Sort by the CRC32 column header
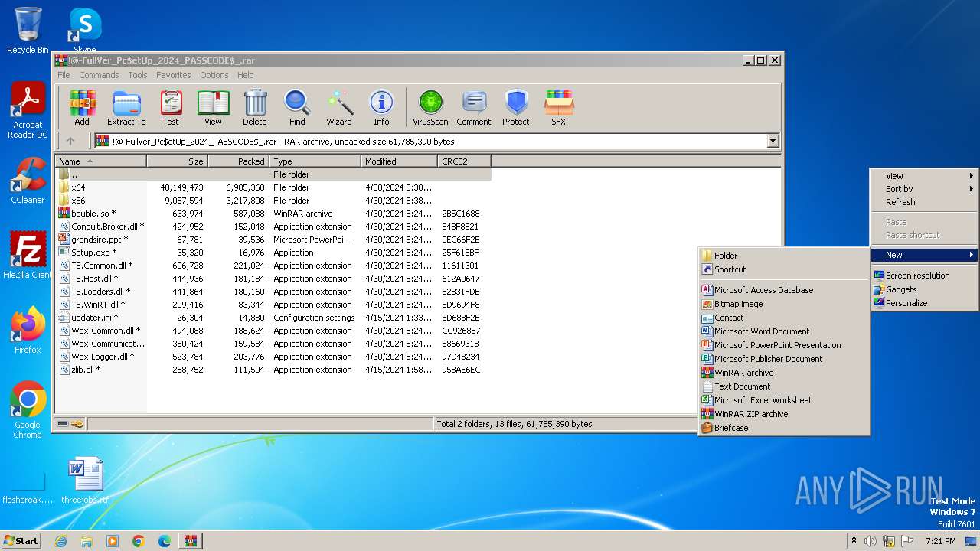This screenshot has width=980, height=551. click(x=465, y=161)
